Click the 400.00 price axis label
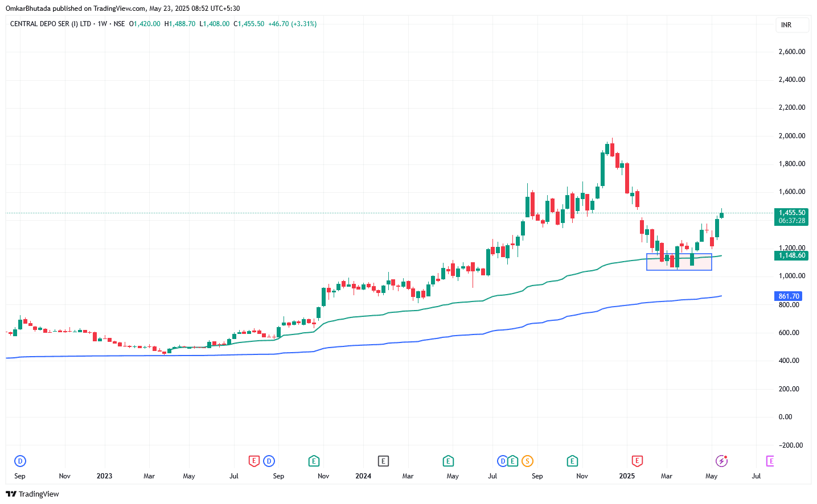The height and width of the screenshot is (504, 817). pyautogui.click(x=789, y=361)
